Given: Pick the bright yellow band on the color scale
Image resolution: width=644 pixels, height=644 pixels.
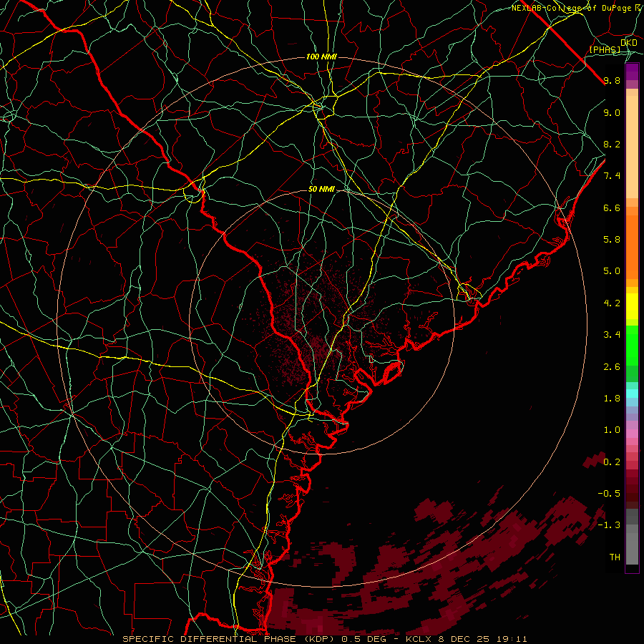Looking at the screenshot, I should [x=632, y=306].
